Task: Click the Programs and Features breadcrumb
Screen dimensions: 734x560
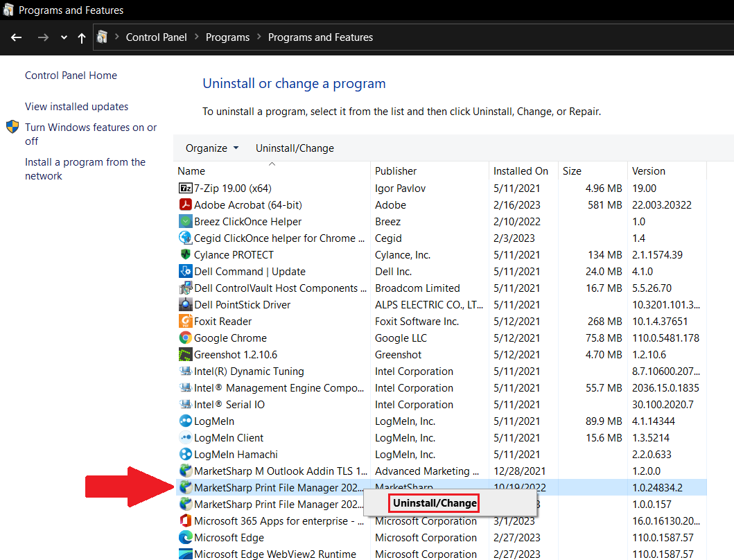Action: coord(321,37)
